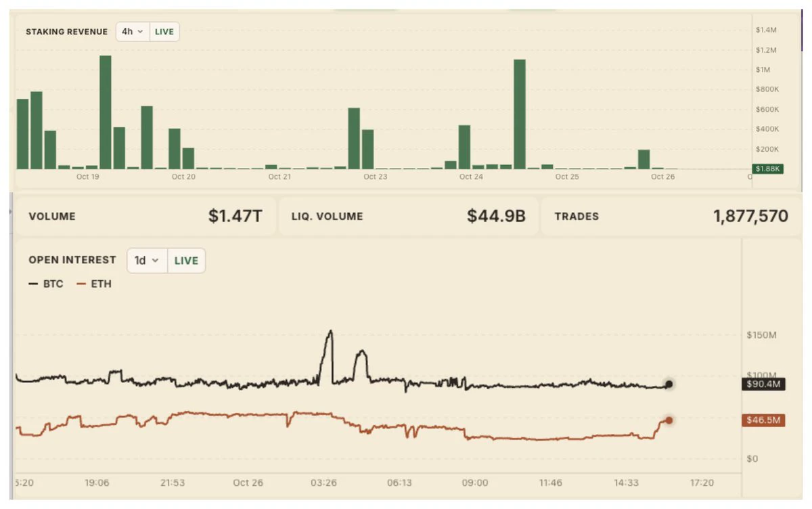Click the tallest staking bar near Oct 19

(x=105, y=112)
